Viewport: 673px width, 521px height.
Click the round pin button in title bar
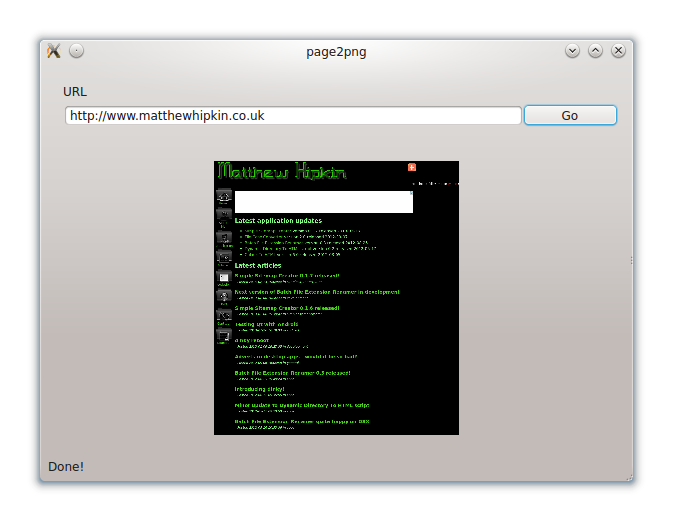76,51
